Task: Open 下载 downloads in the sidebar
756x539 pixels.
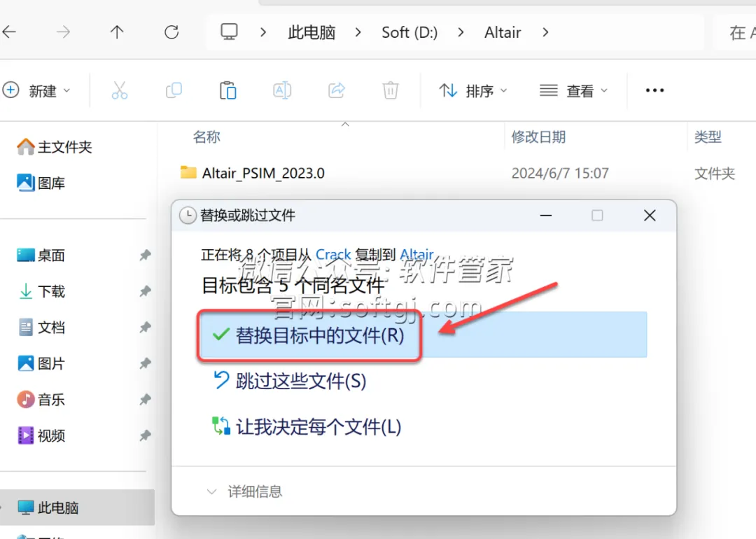Action: (41, 291)
